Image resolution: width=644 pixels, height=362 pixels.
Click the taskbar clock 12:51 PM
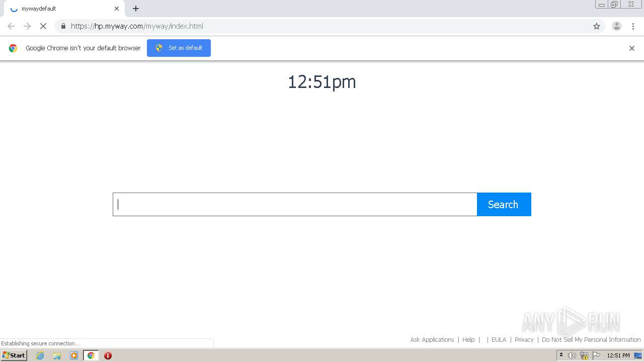(618, 355)
